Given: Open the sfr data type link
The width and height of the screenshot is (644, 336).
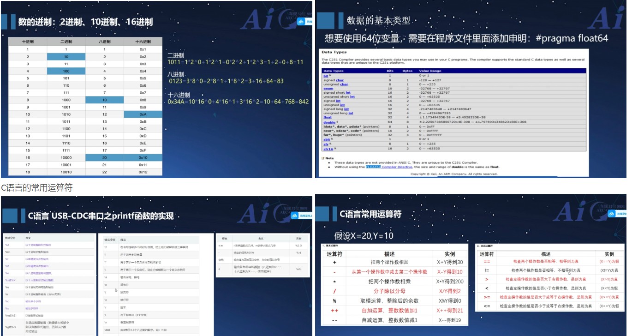Looking at the screenshot, I should pyautogui.click(x=326, y=144).
